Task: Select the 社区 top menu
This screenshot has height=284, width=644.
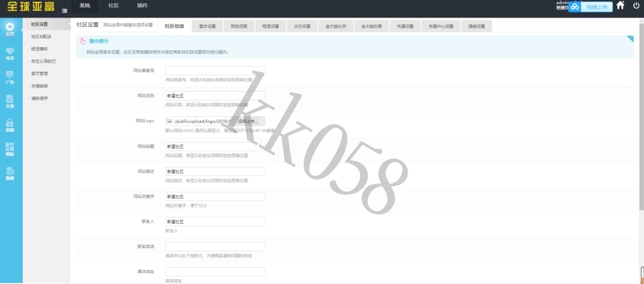Action: (x=113, y=6)
